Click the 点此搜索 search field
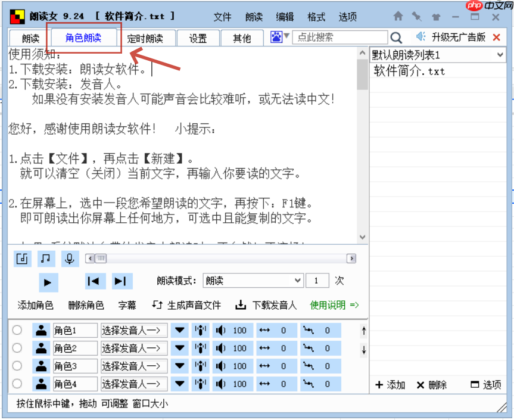 (340, 37)
